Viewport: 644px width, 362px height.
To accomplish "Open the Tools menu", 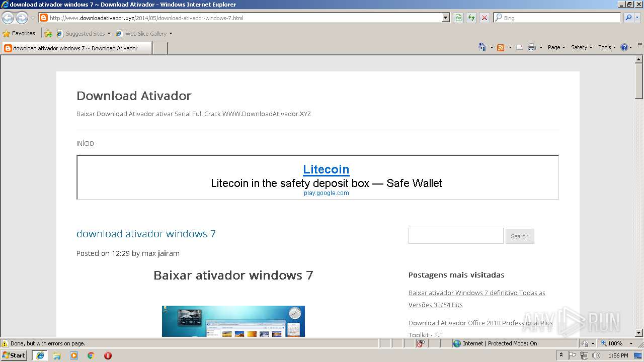I will coord(607,47).
